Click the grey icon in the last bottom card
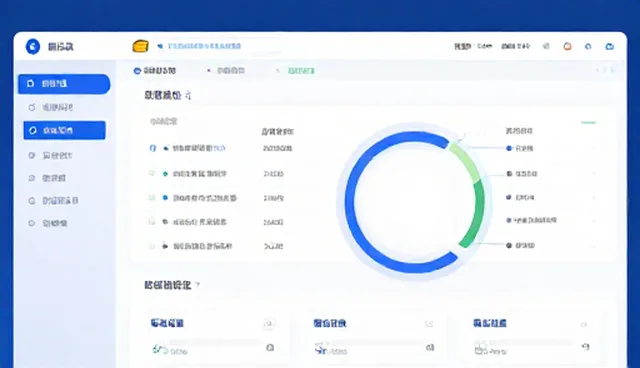Screen dimensions: 640x368 tap(480, 349)
